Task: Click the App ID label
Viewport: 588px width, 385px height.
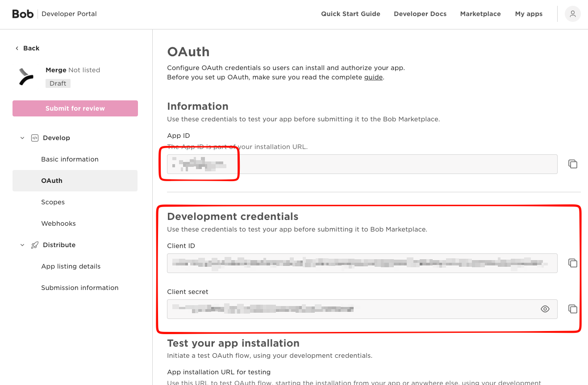Action: [x=179, y=136]
